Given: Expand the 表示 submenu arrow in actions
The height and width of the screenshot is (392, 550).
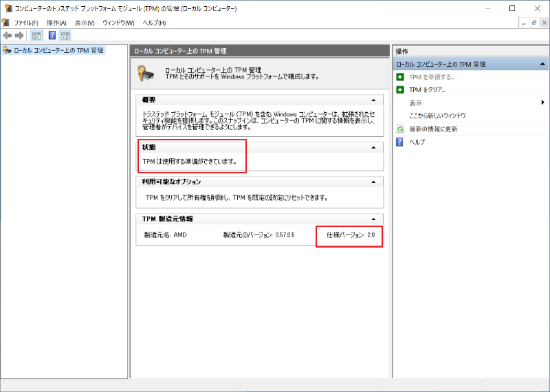Looking at the screenshot, I should (543, 103).
